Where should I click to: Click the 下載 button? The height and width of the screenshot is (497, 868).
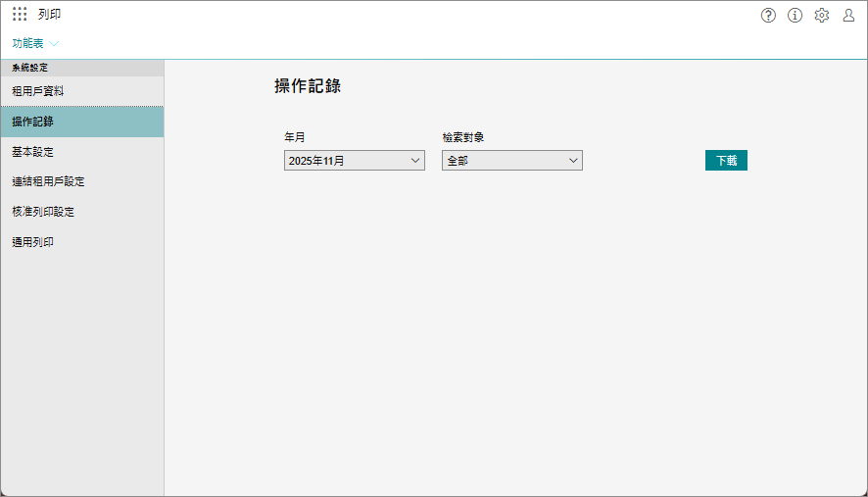tap(726, 161)
